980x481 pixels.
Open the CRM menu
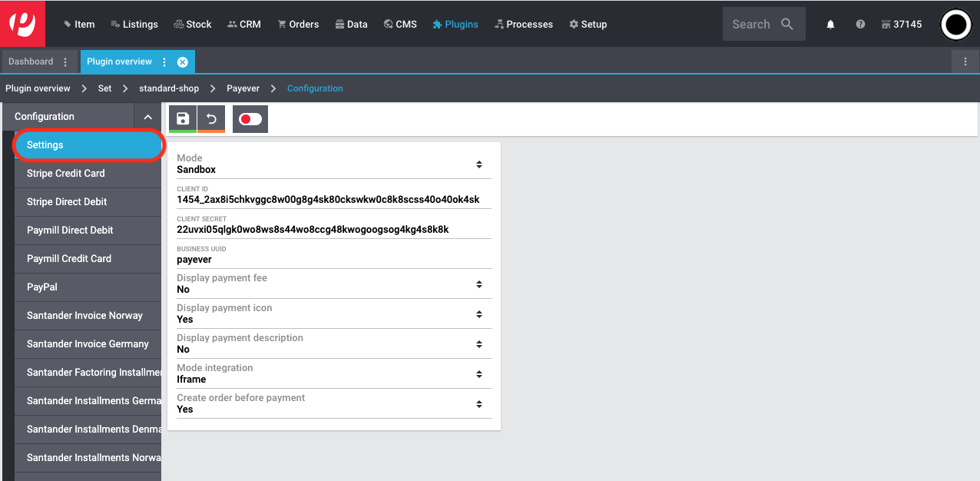coord(244,25)
